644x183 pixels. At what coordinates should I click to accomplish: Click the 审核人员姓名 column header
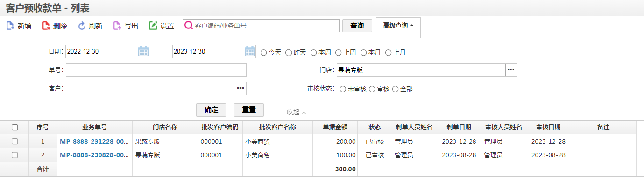tap(504, 127)
